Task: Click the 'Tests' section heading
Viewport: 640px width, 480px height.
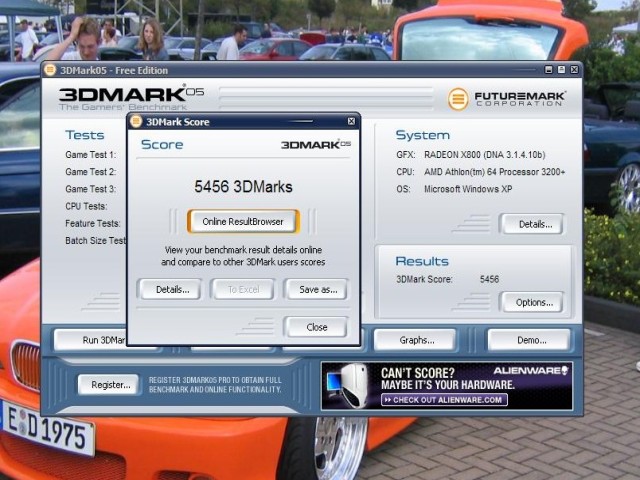Action: point(85,135)
